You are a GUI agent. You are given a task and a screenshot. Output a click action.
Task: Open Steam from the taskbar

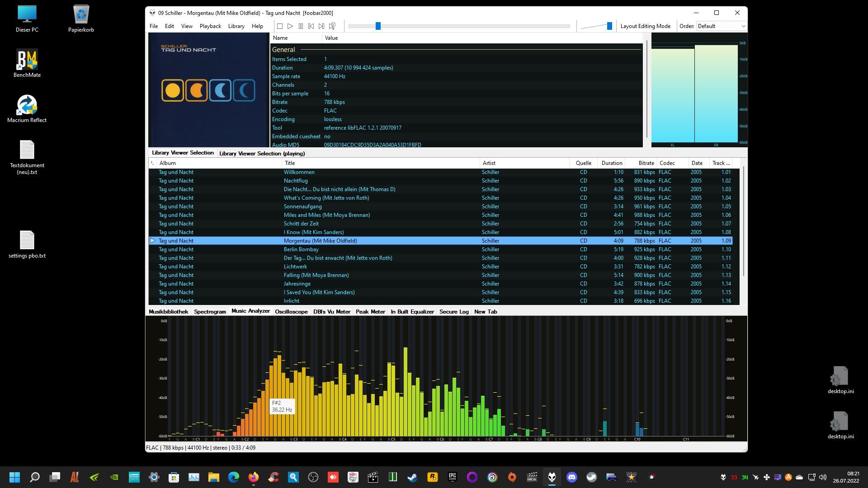[412, 477]
